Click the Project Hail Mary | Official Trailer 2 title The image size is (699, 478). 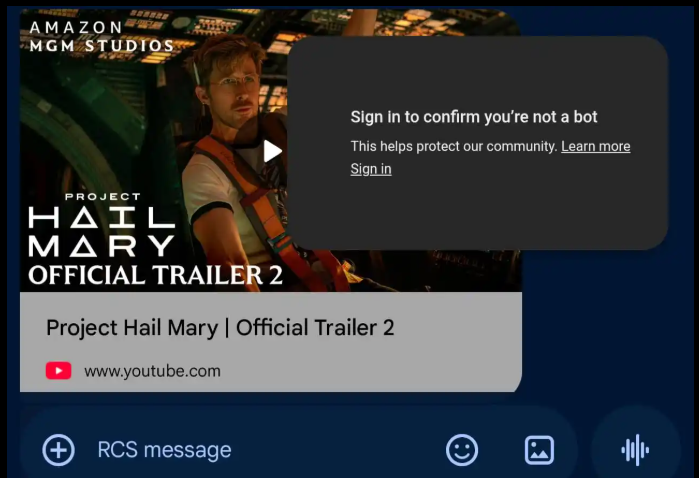pyautogui.click(x=220, y=328)
